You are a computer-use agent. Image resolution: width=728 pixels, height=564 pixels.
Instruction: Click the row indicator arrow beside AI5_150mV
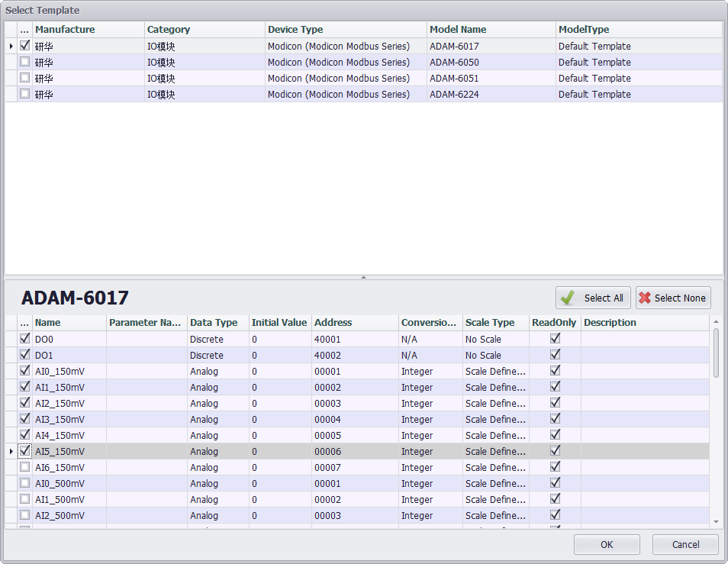pos(11,452)
